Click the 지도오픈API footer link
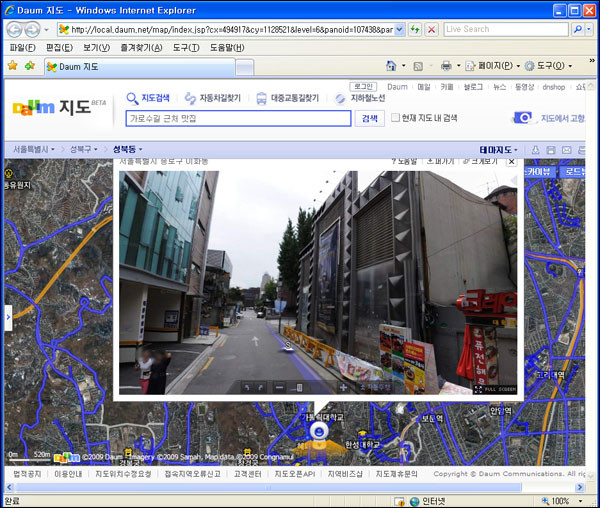Screen dimensions: 600x508 click(x=295, y=474)
